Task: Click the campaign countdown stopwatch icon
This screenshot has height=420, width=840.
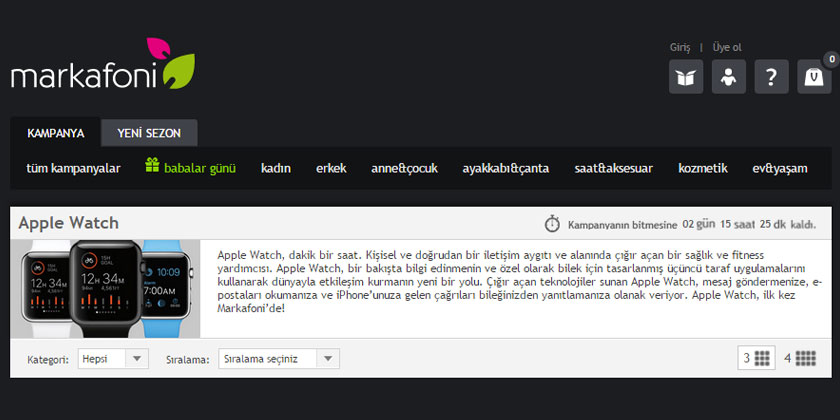Action: (x=552, y=223)
